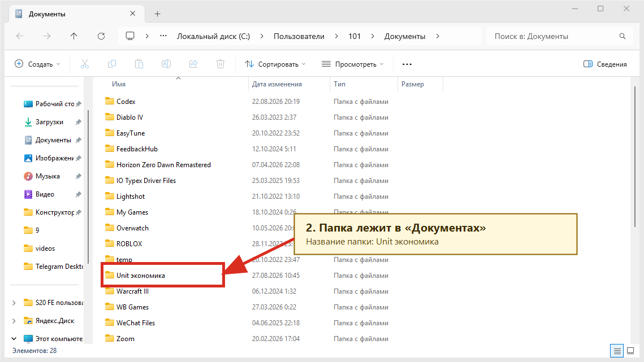Sort by Имя column header
The image size is (644, 362).
point(119,84)
